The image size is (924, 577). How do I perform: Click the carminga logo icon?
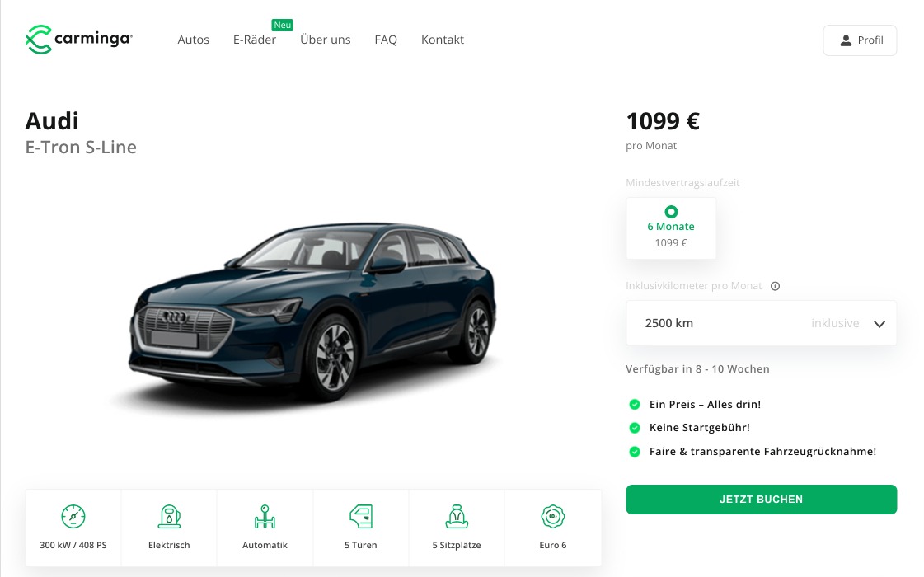(38, 40)
